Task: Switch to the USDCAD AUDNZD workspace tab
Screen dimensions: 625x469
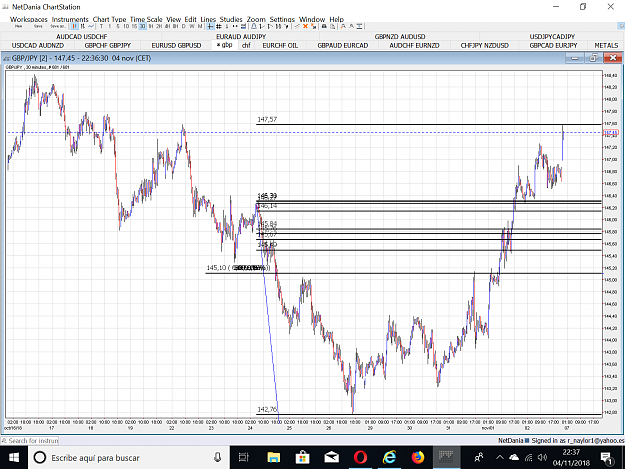Action: (38, 45)
